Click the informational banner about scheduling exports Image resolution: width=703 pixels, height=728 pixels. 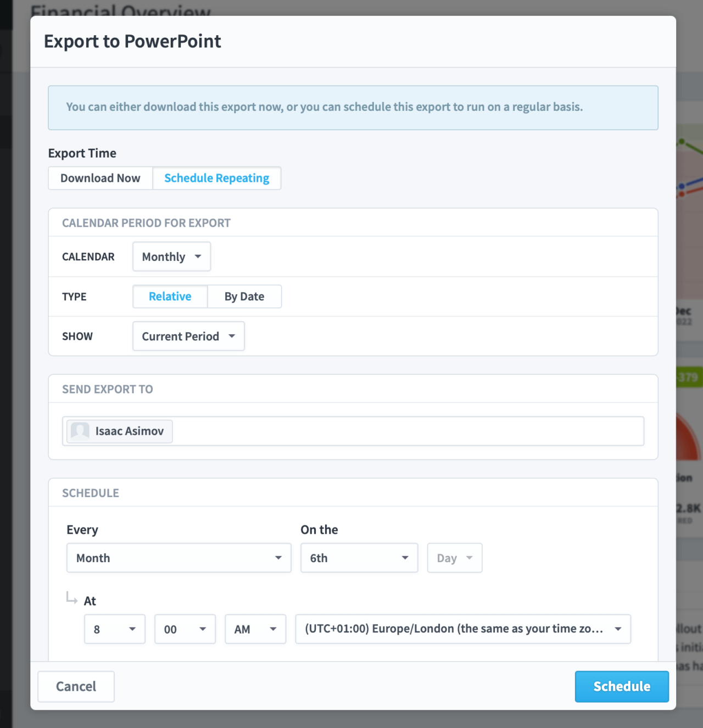tap(353, 107)
